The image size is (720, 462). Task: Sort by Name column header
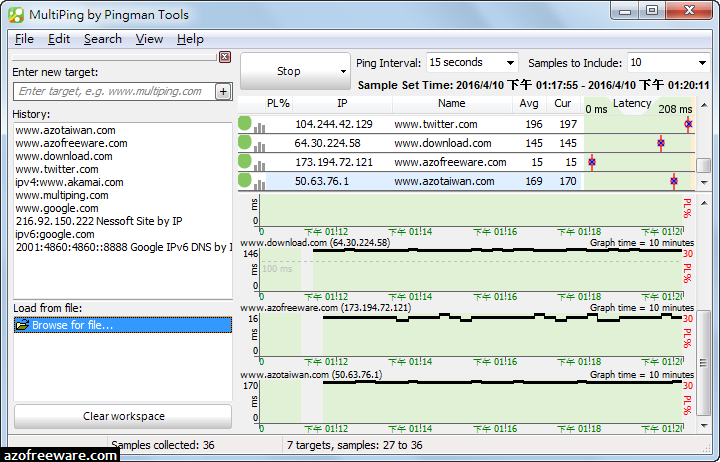click(452, 104)
